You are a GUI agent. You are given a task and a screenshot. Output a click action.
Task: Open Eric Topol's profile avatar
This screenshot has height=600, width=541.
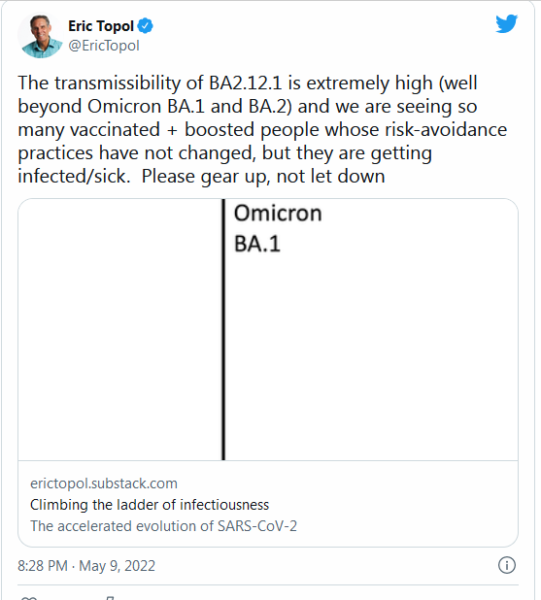[x=40, y=36]
